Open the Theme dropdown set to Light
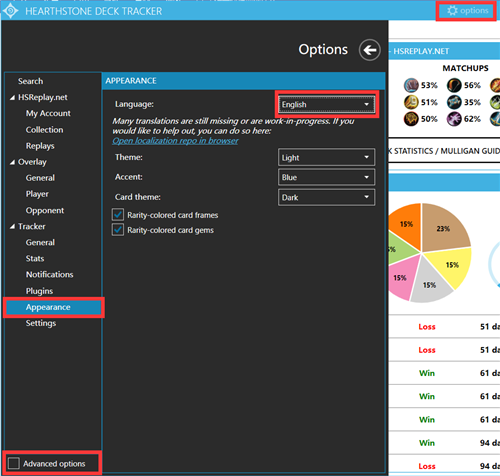 [x=326, y=157]
